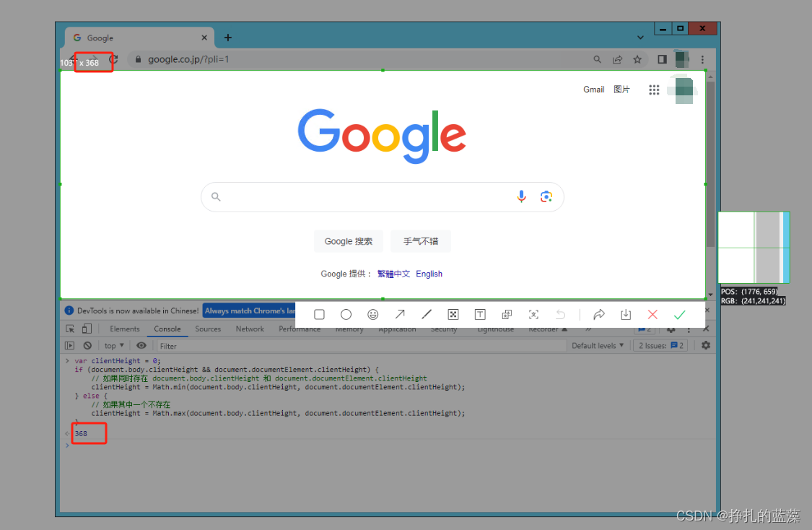Select the circle annotation tool
The width and height of the screenshot is (812, 530).
(346, 314)
